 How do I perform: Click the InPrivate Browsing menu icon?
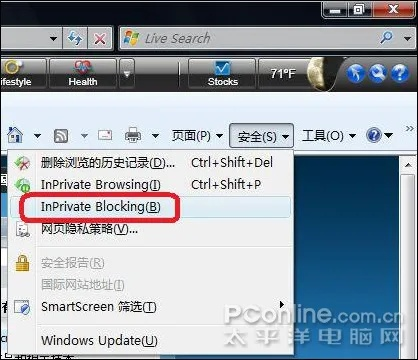(22, 185)
